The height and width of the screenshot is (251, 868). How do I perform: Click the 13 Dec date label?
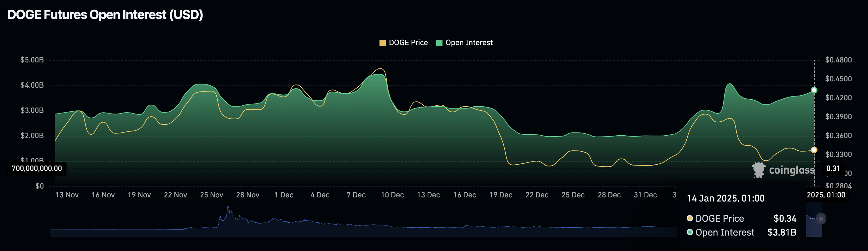tap(428, 195)
